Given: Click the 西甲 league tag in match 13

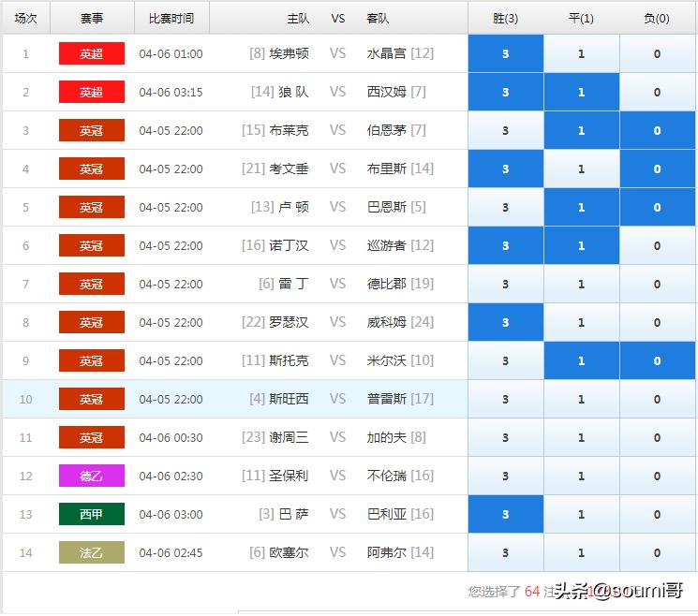Looking at the screenshot, I should [x=92, y=515].
